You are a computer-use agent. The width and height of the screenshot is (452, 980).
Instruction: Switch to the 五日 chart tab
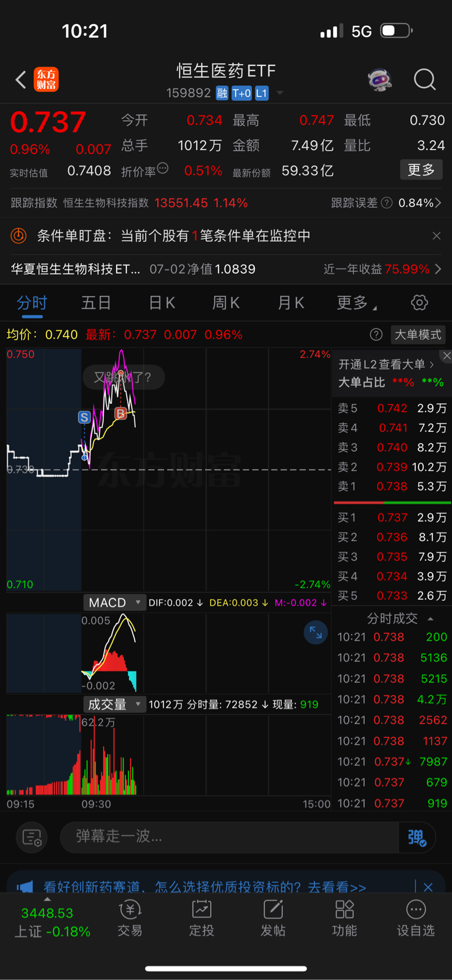[96, 303]
